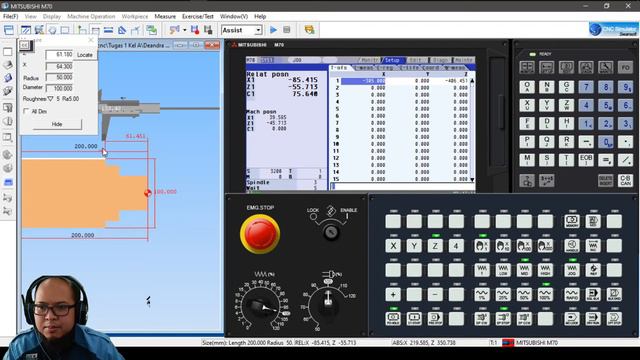Open the File(F) menu

[x=11, y=16]
